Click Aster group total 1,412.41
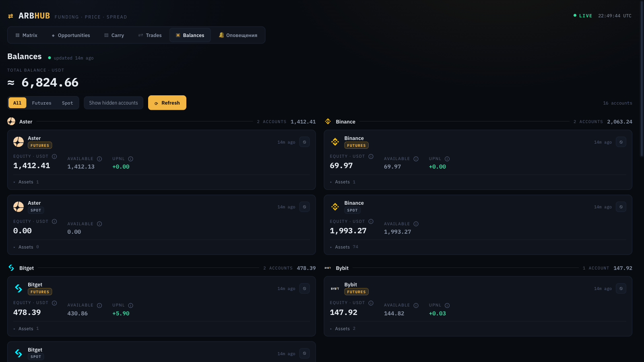This screenshot has height=362, width=644. 303,122
